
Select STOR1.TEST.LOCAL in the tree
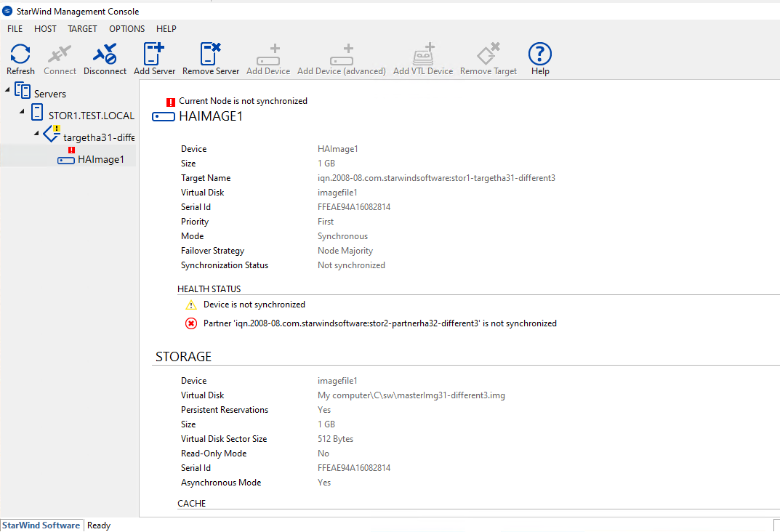click(x=92, y=116)
